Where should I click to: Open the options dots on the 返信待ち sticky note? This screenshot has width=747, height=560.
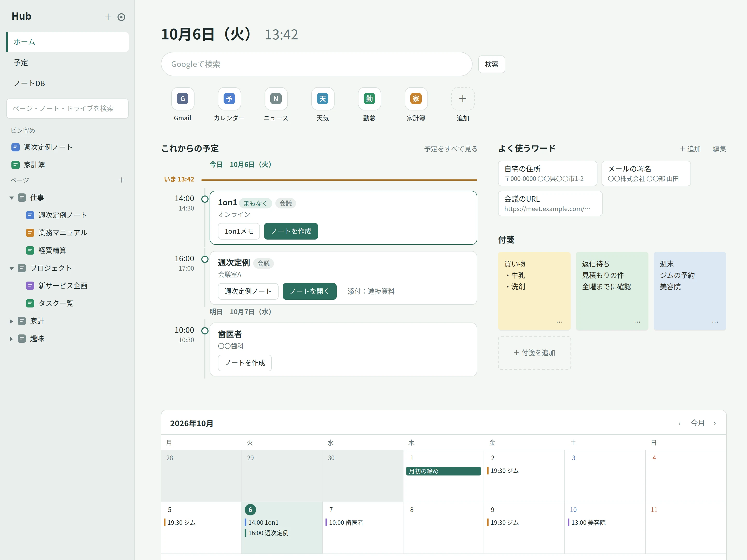(x=637, y=322)
